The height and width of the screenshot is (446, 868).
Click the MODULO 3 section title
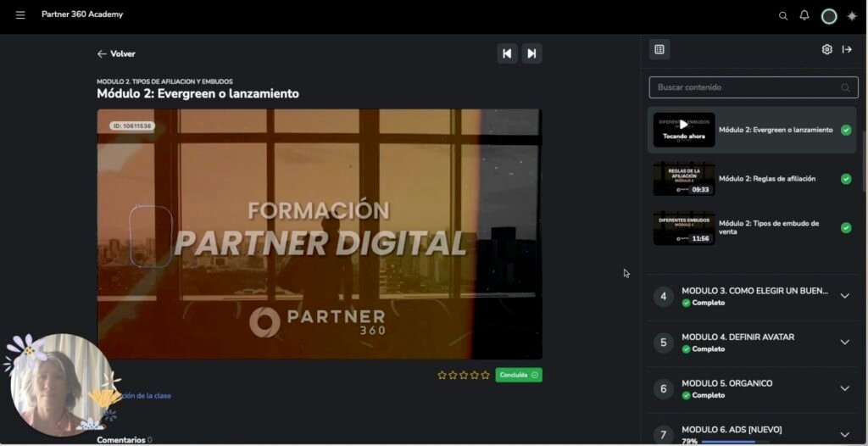point(755,291)
